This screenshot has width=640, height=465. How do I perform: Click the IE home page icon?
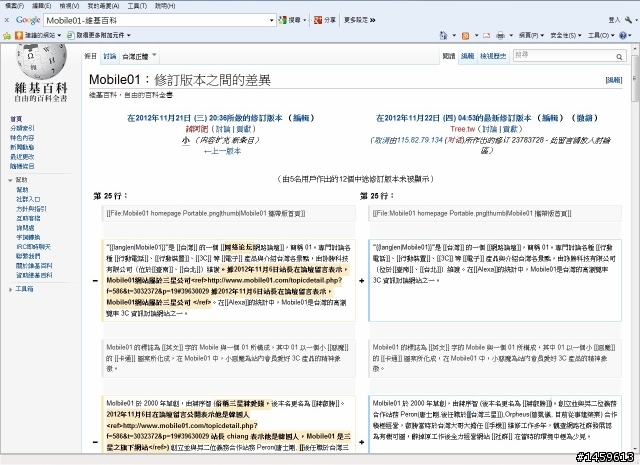click(443, 36)
